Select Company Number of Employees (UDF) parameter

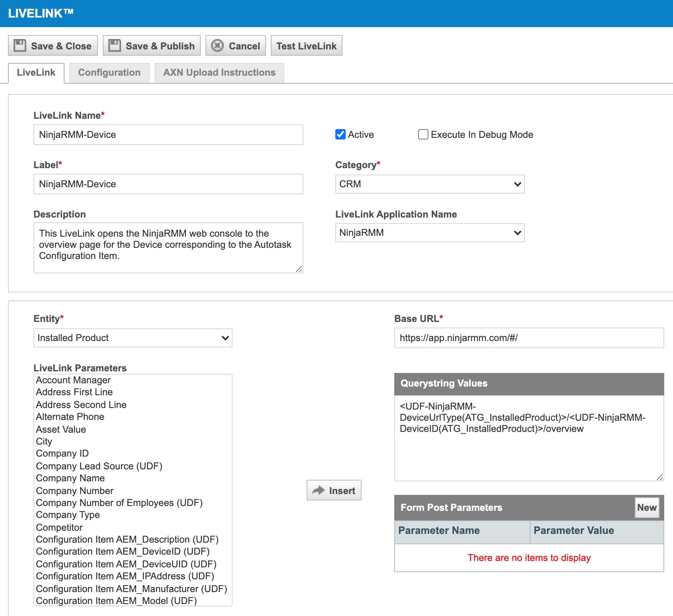click(x=133, y=503)
